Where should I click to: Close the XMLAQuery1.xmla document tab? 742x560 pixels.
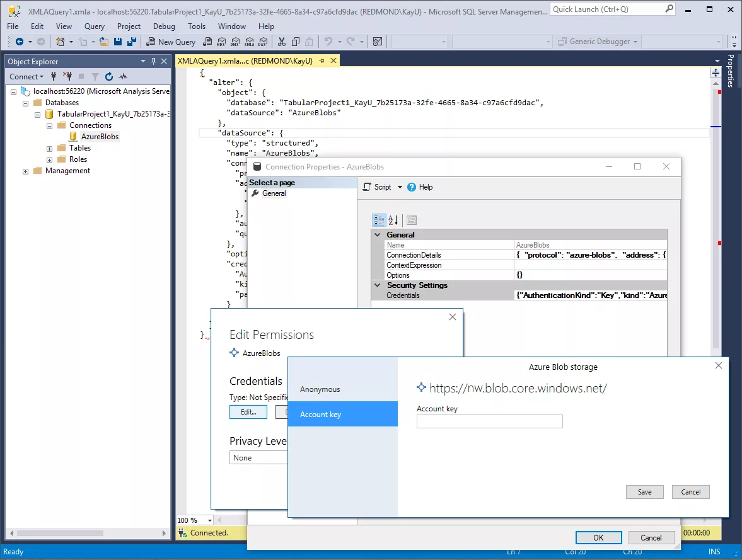click(333, 60)
